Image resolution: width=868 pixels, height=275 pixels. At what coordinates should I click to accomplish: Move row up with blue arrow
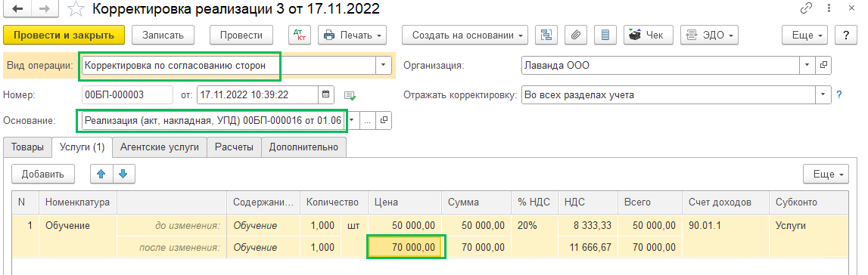(x=101, y=174)
